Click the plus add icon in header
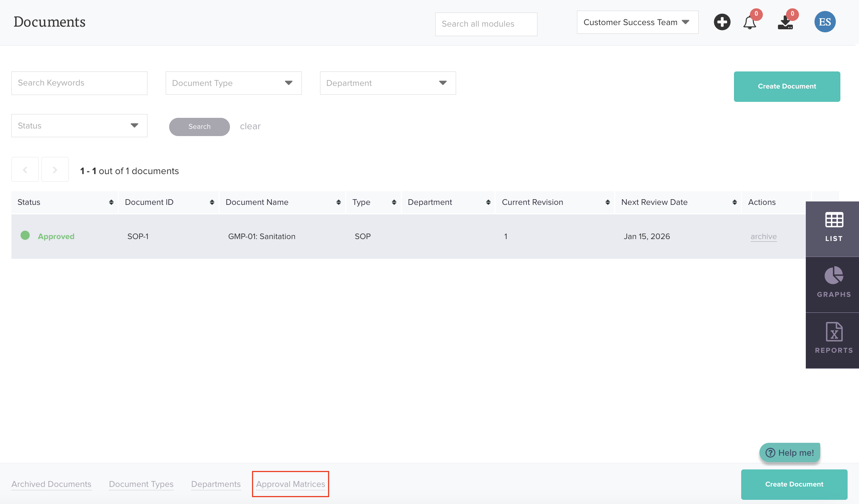Viewport: 859px width, 504px height. tap(722, 22)
